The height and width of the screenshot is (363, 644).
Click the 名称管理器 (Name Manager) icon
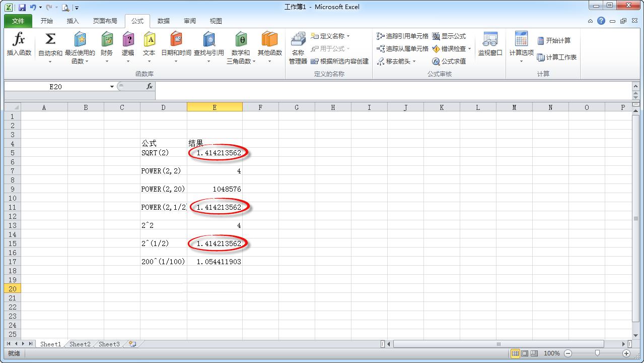298,46
